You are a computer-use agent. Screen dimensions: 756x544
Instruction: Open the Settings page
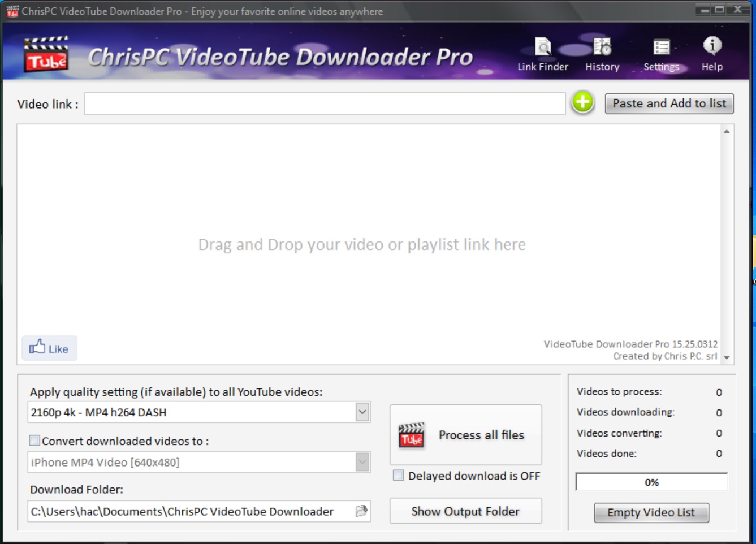661,55
